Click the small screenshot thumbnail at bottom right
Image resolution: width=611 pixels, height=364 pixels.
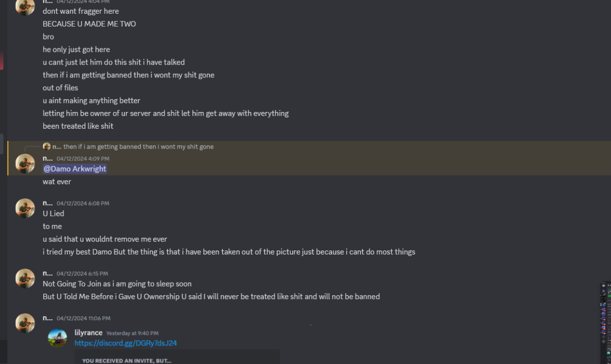pyautogui.click(x=605, y=321)
